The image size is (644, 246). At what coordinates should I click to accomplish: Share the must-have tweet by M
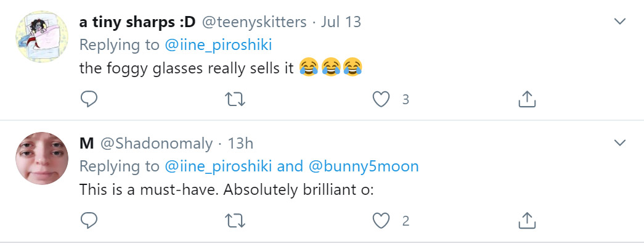[x=528, y=221]
